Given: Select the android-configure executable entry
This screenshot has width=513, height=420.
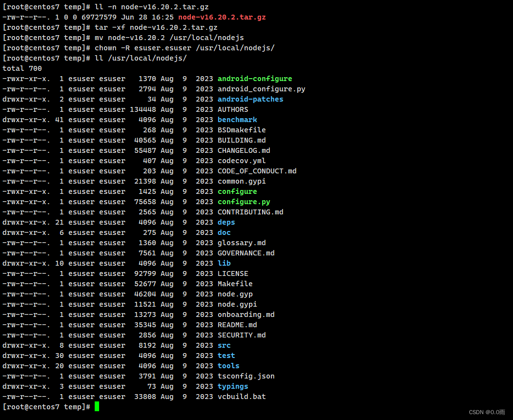Looking at the screenshot, I should pyautogui.click(x=254, y=78).
